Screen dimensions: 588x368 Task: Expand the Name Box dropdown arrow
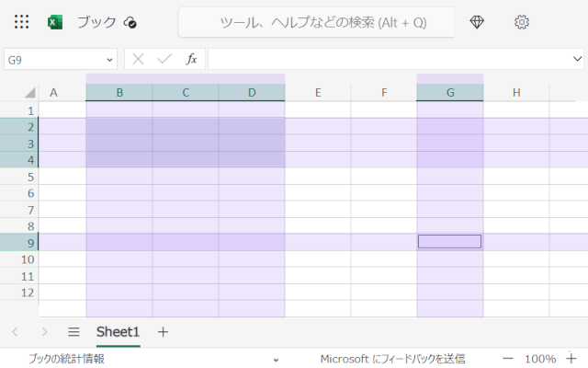110,59
